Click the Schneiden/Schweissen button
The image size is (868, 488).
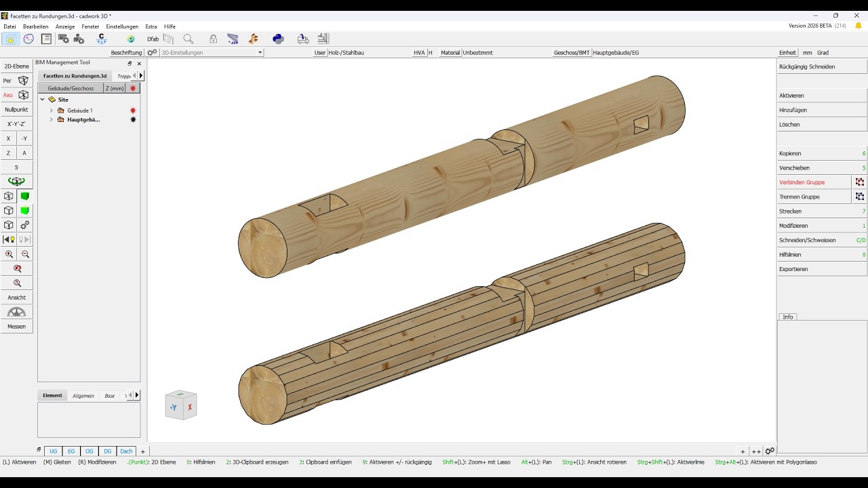coord(822,240)
